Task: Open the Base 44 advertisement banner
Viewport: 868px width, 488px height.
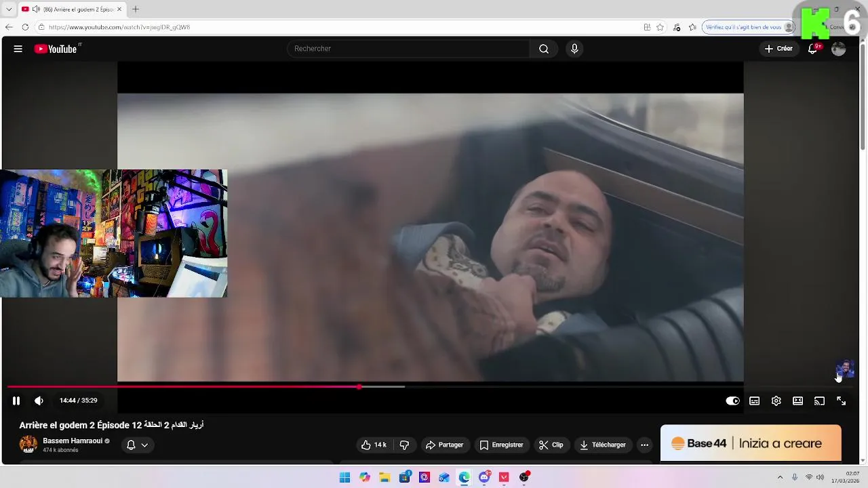Action: [751, 443]
